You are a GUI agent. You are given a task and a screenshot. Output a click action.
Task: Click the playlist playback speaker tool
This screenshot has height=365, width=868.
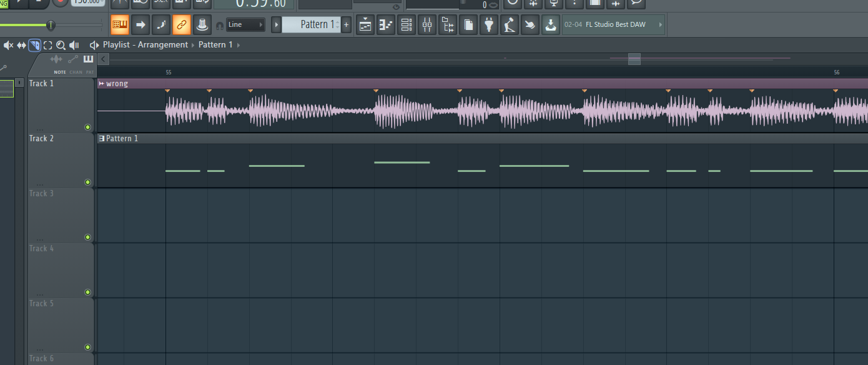[74, 45]
